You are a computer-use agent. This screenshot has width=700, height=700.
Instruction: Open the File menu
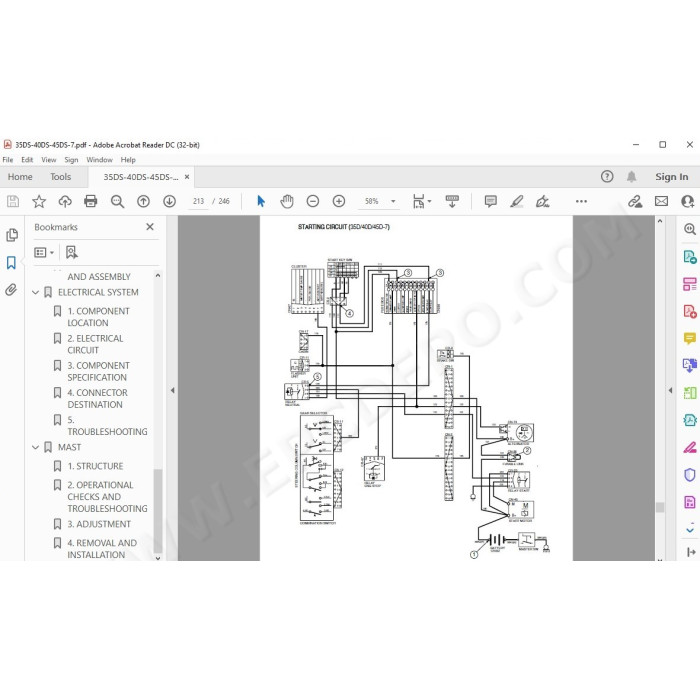8,160
